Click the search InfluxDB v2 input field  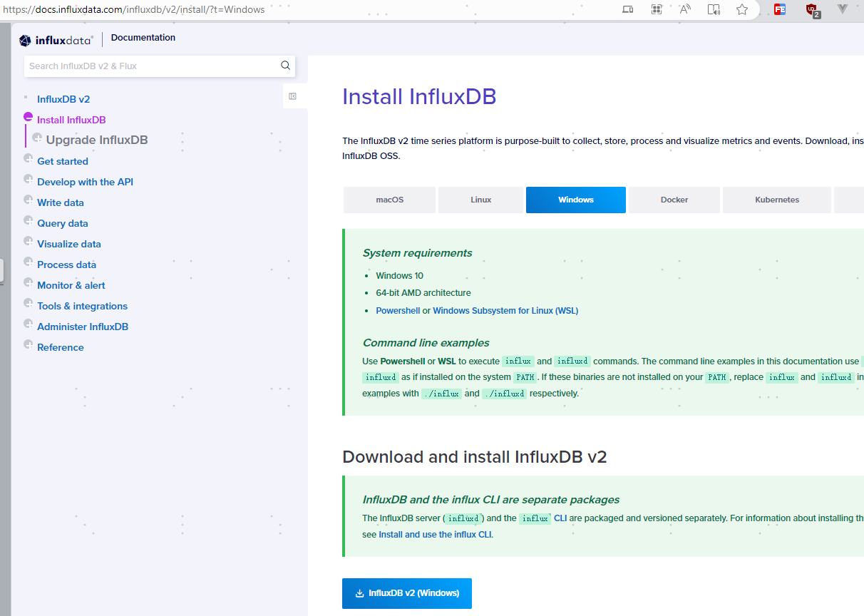[143, 65]
